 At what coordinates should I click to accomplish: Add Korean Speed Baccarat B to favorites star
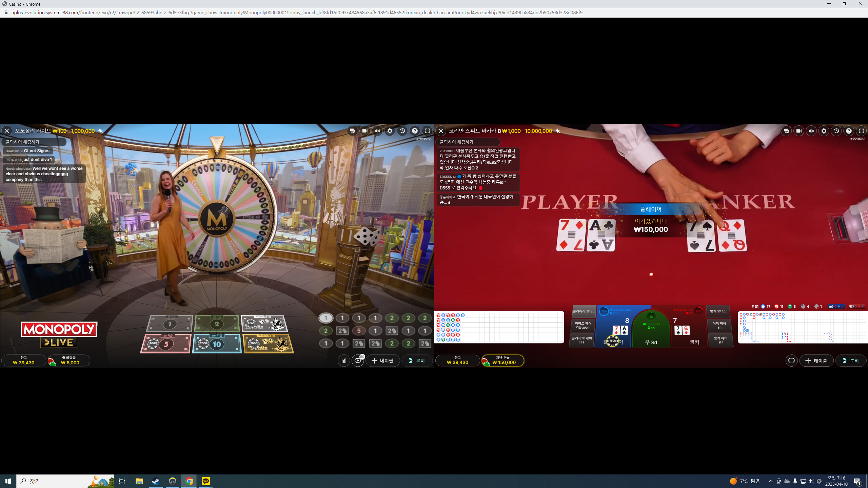pyautogui.click(x=558, y=131)
